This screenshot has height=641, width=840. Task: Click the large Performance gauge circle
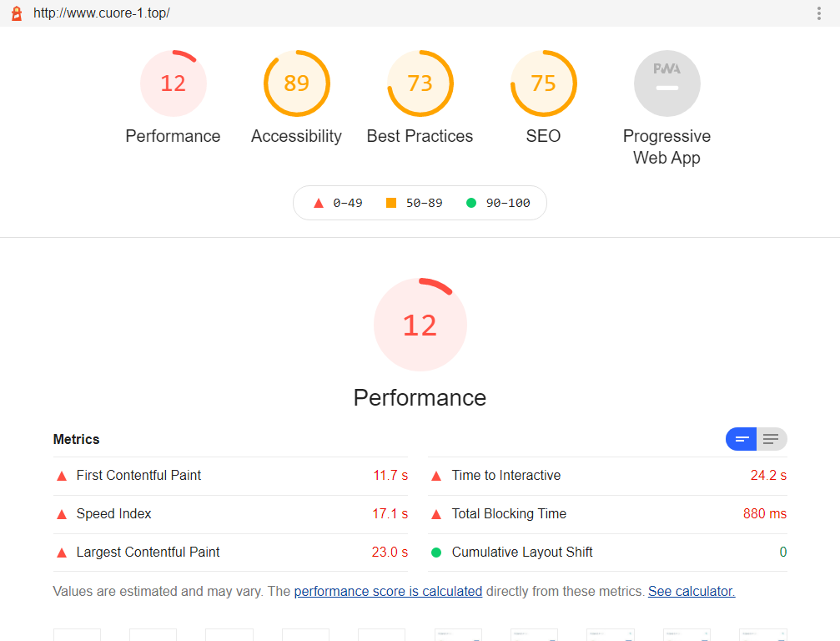click(420, 325)
